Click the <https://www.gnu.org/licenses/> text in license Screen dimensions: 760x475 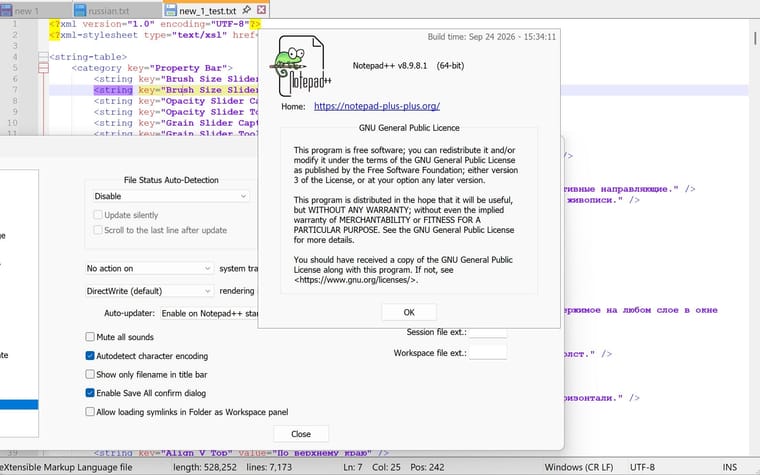(x=355, y=280)
